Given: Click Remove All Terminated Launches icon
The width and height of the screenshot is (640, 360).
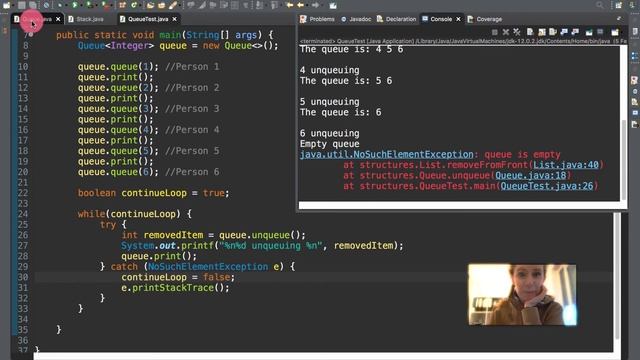Looking at the screenshot, I should coord(517,32).
